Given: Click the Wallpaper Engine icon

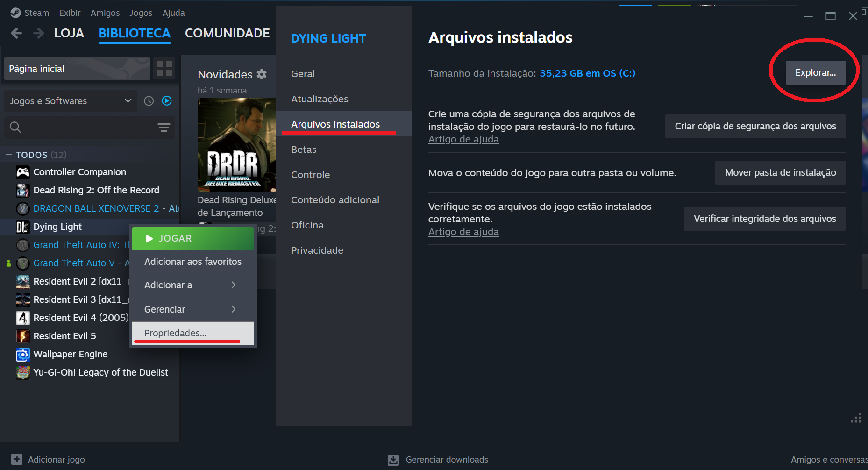Looking at the screenshot, I should pos(23,355).
